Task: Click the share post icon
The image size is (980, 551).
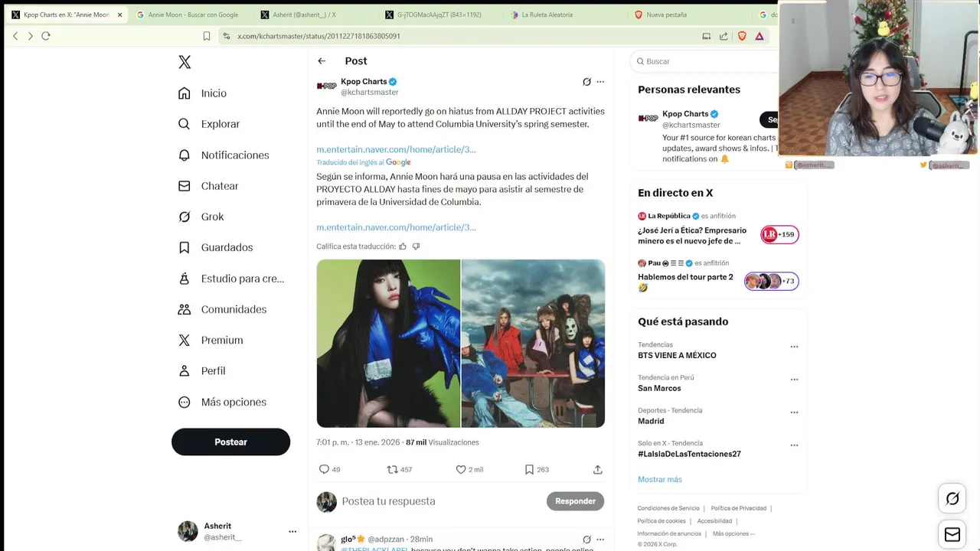Action: coord(598,469)
